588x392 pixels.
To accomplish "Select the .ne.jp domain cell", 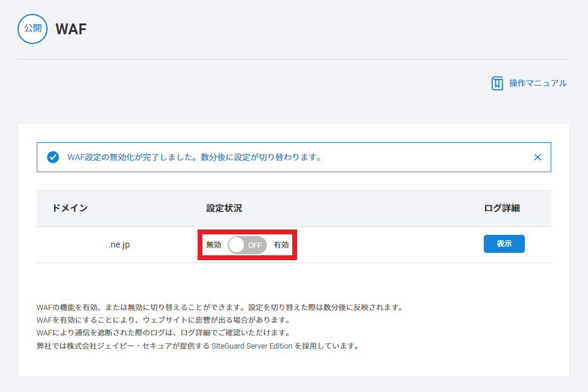I will [x=119, y=245].
